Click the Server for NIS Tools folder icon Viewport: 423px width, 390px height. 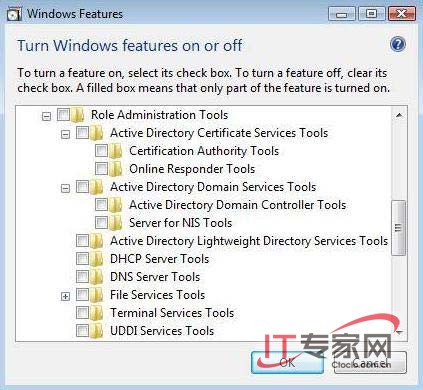tap(116, 223)
